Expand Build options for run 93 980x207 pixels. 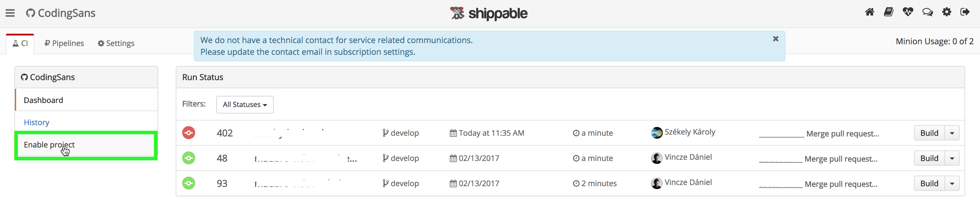tap(953, 183)
